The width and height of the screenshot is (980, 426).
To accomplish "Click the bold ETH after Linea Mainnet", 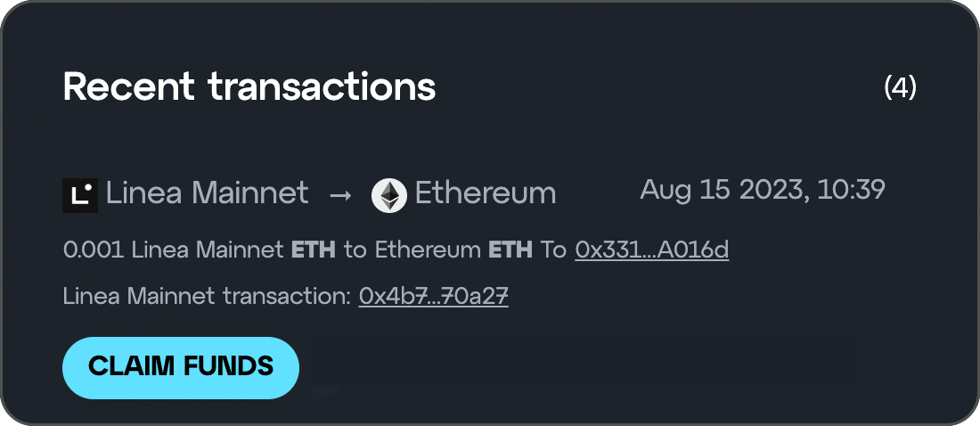I will (314, 250).
